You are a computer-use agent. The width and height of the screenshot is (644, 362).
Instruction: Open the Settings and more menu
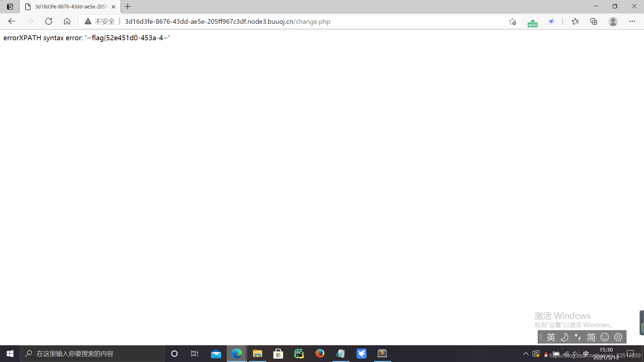tap(632, 21)
